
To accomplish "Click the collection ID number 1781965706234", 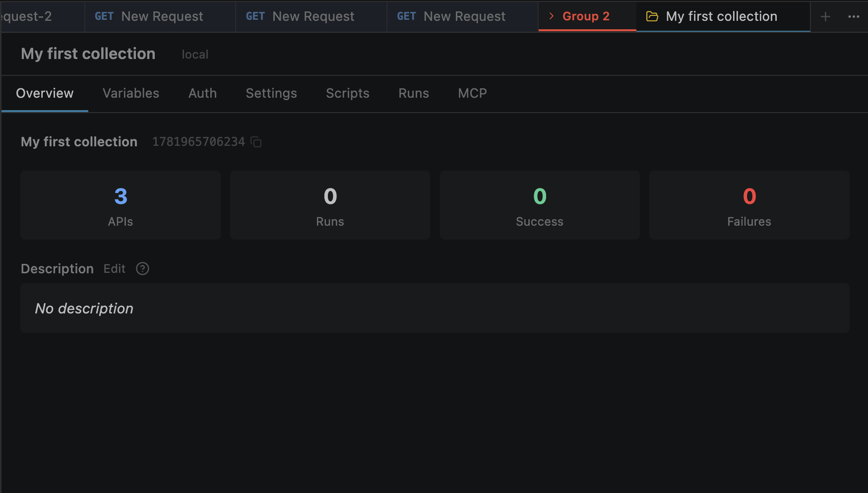I will [x=198, y=142].
